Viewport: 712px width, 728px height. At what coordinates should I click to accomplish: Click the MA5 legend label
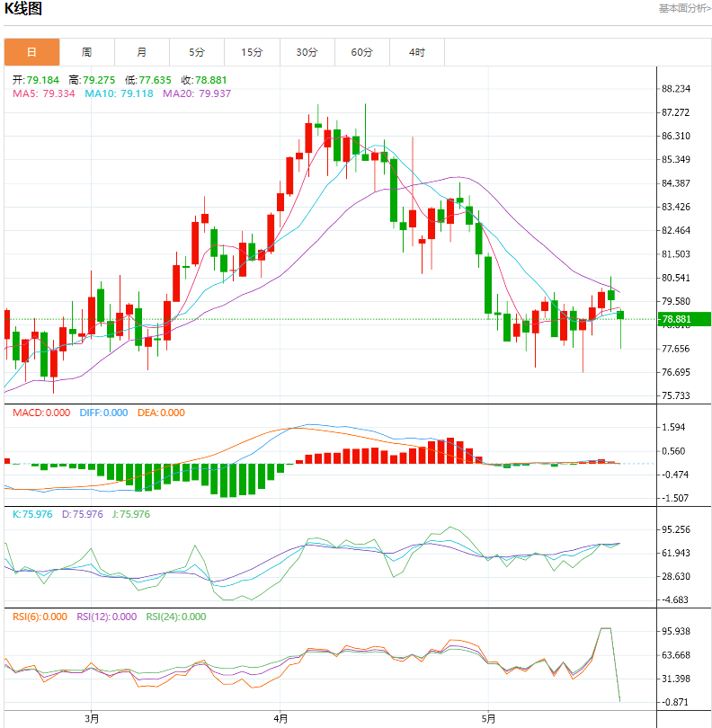43,93
